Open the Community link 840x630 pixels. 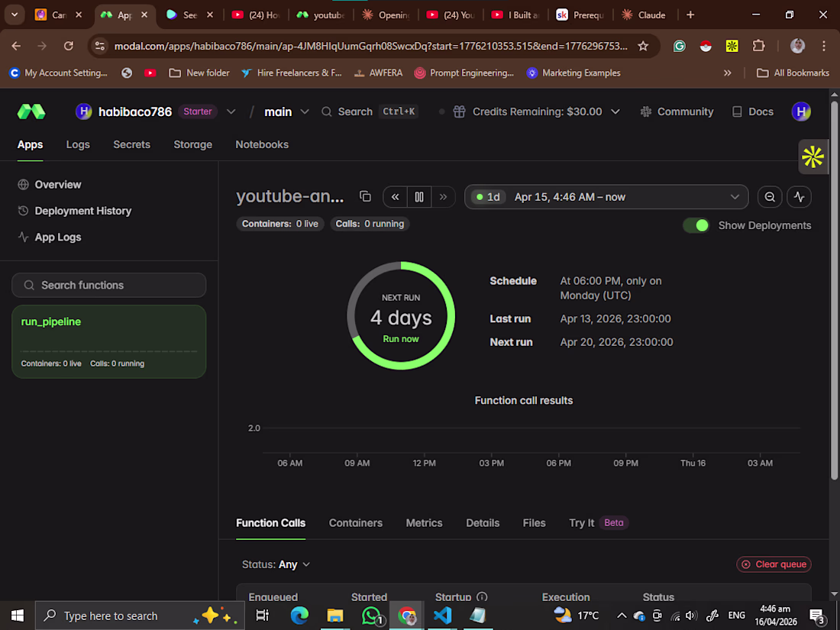click(677, 111)
